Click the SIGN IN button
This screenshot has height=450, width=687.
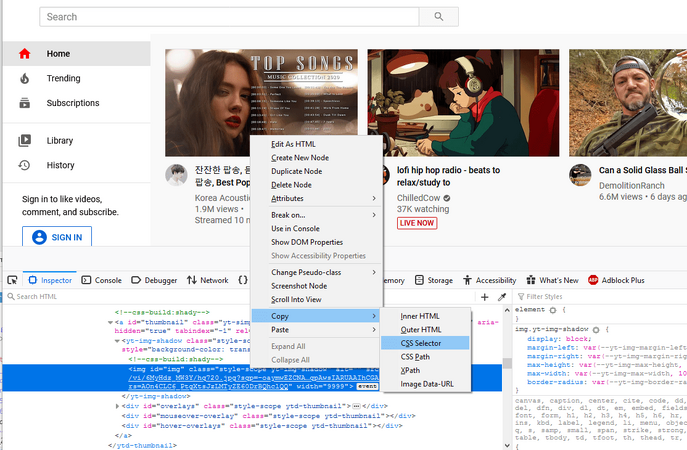click(57, 237)
